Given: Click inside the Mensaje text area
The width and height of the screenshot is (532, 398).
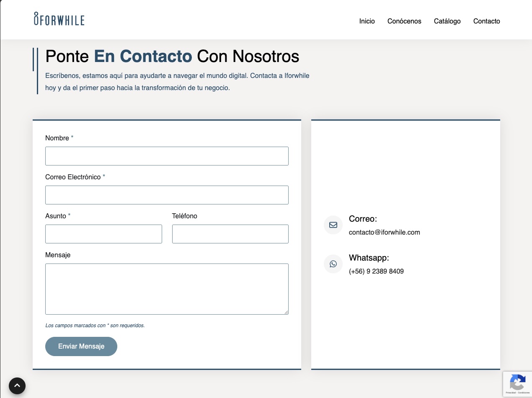Looking at the screenshot, I should [167, 289].
